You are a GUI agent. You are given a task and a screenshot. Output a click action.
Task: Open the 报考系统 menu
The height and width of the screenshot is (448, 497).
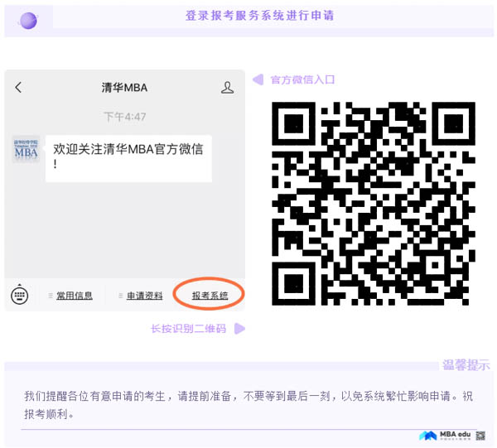[210, 296]
